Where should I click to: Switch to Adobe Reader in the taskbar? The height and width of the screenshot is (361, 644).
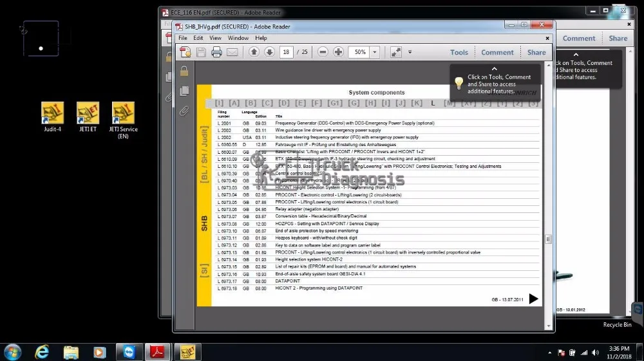click(157, 352)
